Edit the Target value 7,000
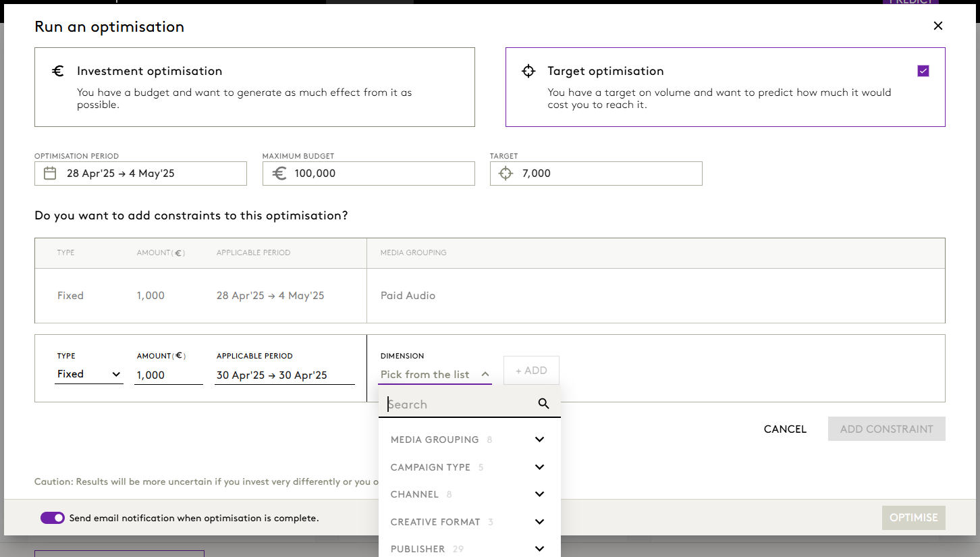980x557 pixels. (596, 174)
